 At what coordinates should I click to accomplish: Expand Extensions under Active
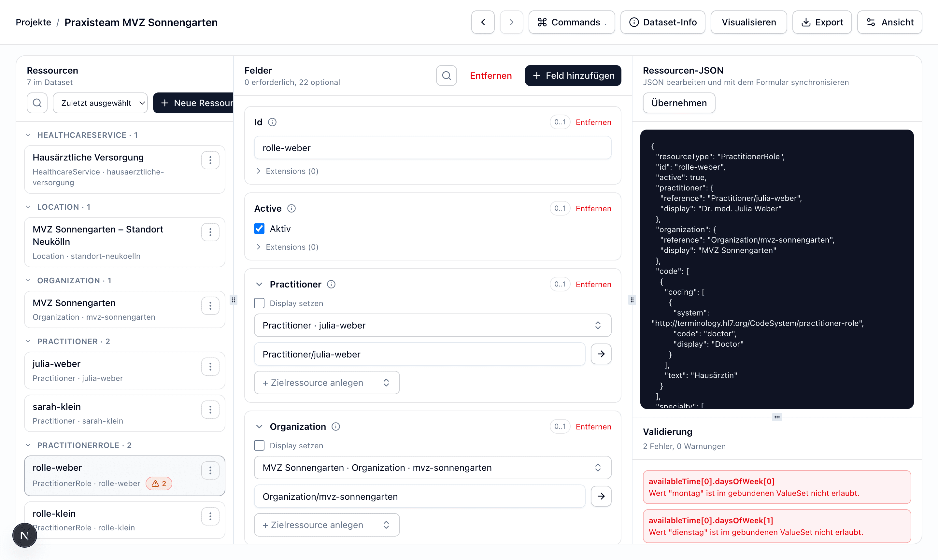coord(287,247)
